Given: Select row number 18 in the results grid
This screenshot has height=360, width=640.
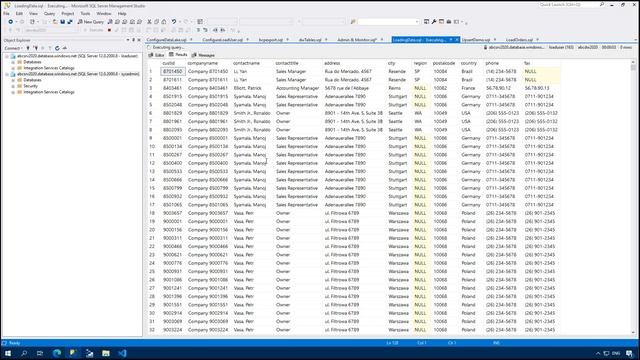Looking at the screenshot, I should (152, 213).
